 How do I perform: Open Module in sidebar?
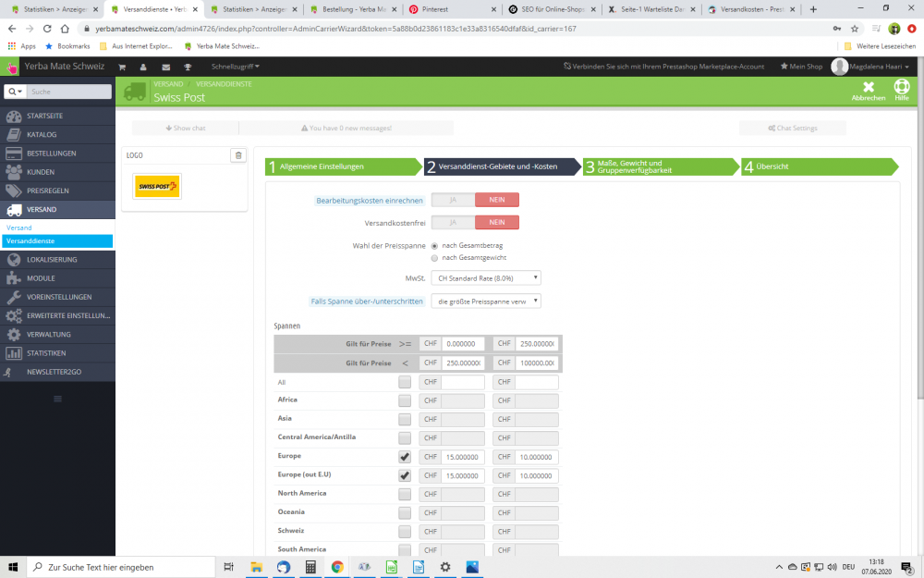[57, 278]
